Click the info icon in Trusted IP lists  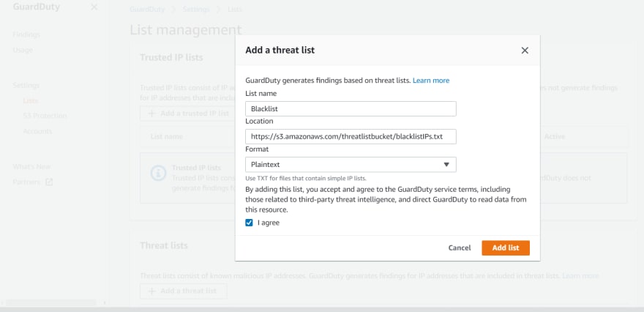click(x=158, y=174)
